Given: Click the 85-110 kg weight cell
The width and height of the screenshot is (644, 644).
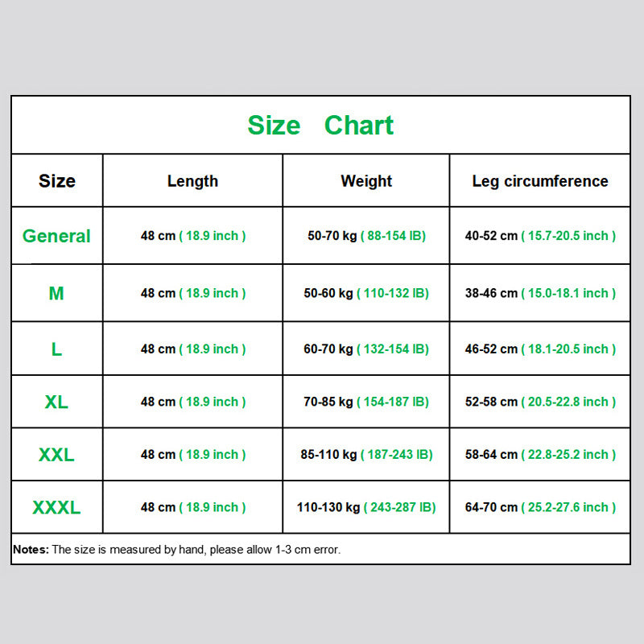Looking at the screenshot, I should click(x=366, y=455).
